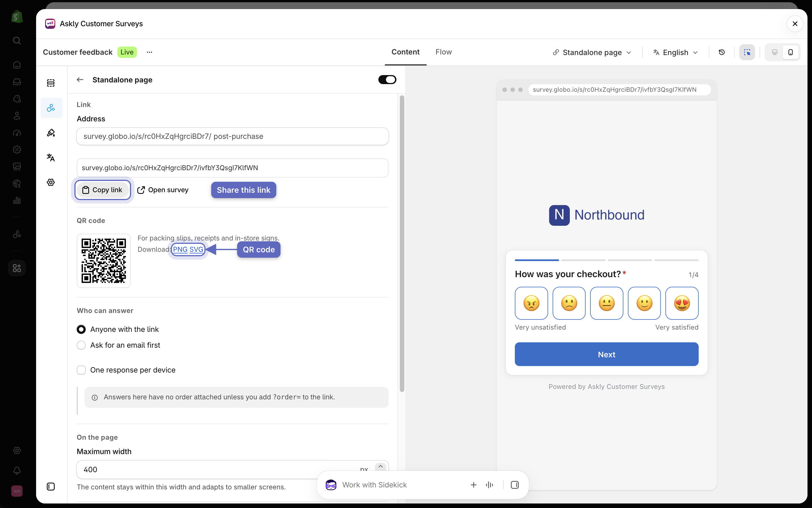Open Shopify settings gear at bottom
This screenshot has height=508, width=812.
[17, 450]
